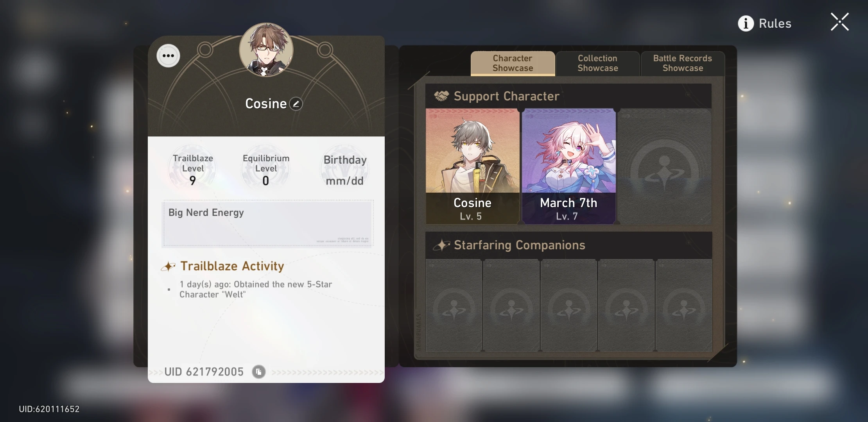The image size is (868, 422).
Task: Choose the empty third support character slot
Action: pyautogui.click(x=665, y=166)
